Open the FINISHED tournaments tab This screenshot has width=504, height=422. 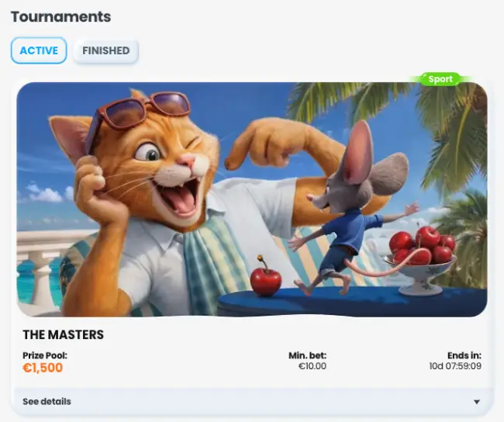coord(105,51)
